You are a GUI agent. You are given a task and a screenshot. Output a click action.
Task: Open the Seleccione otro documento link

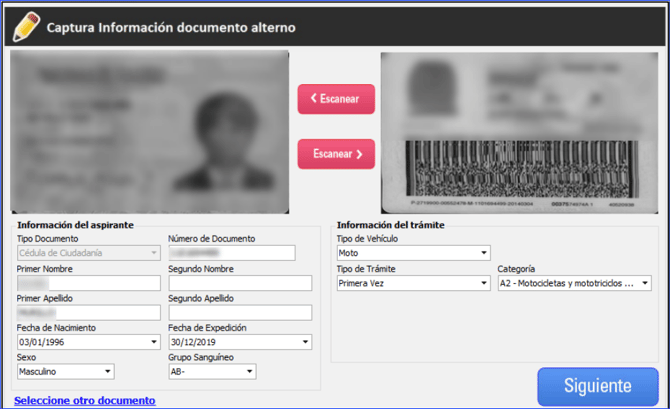[85, 400]
